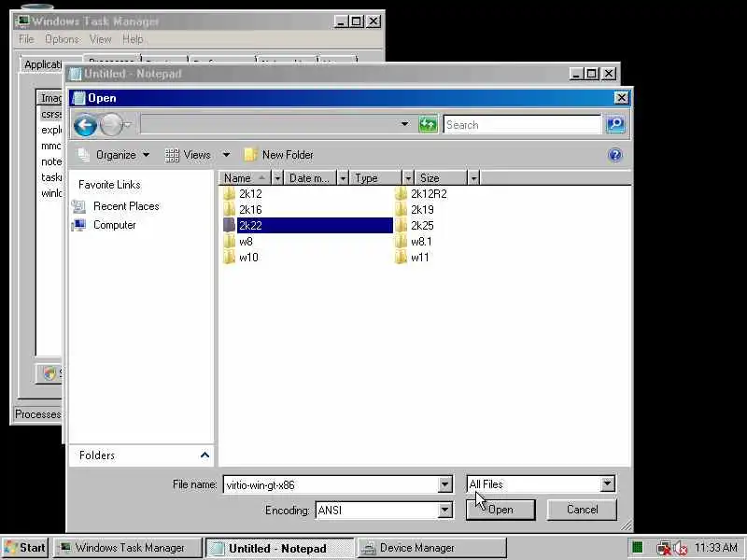The width and height of the screenshot is (747, 560).
Task: Select the 2k16 folder icon
Action: [230, 209]
